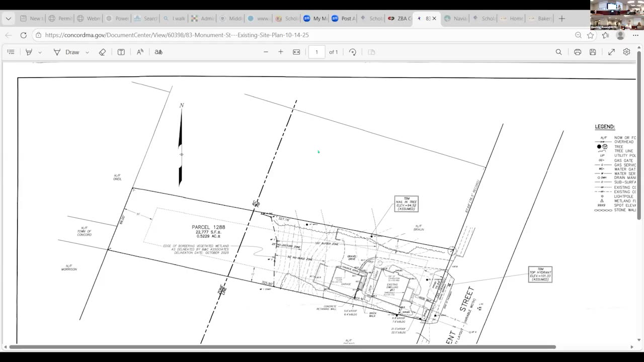Refresh the current page
This screenshot has width=644, height=362.
pyautogui.click(x=23, y=35)
